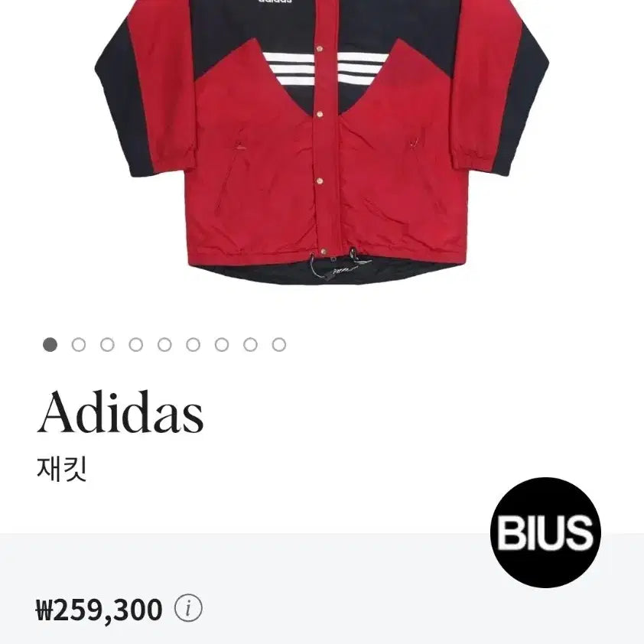Tap the adidas logo on jacket chest
Image resolution: width=644 pixels, height=644 pixels.
(275, 2)
